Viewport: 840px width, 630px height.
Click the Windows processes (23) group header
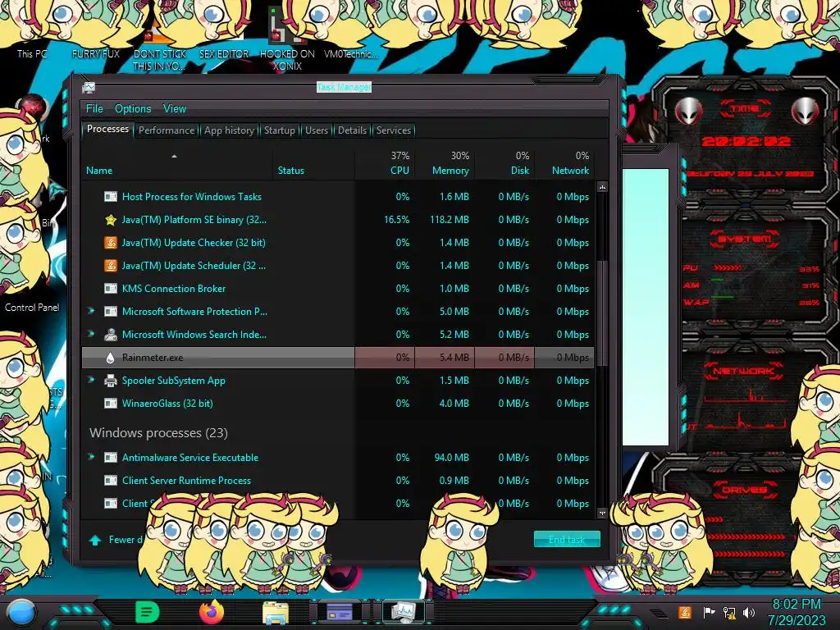(x=158, y=433)
